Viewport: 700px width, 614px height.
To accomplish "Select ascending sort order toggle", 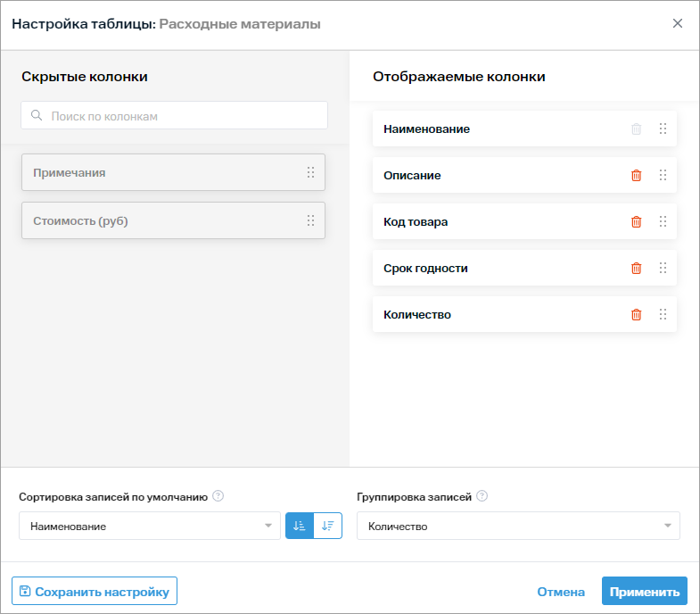I will (x=300, y=526).
